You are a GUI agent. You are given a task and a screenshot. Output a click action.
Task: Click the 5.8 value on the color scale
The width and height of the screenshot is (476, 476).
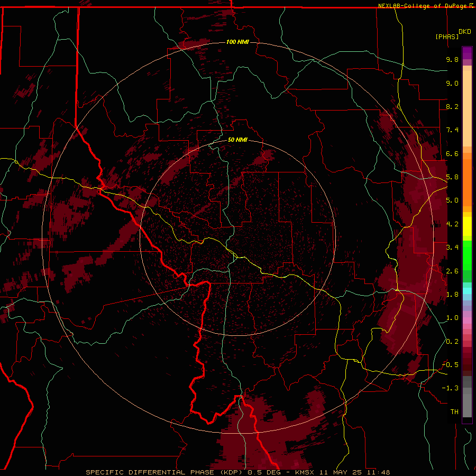(452, 177)
